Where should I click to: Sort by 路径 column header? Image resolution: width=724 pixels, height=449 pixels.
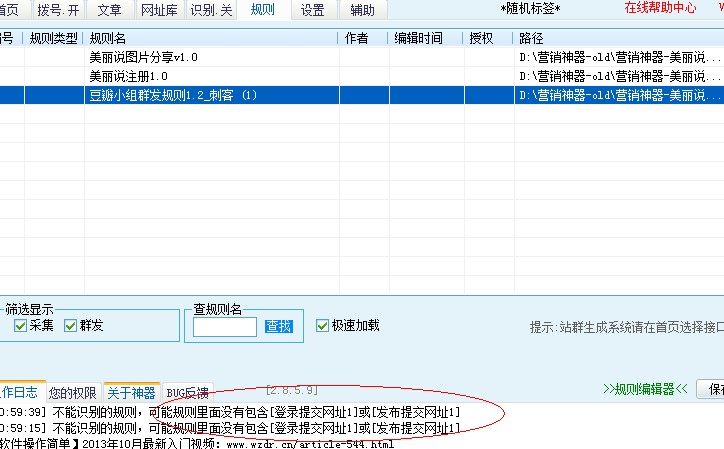pos(619,38)
